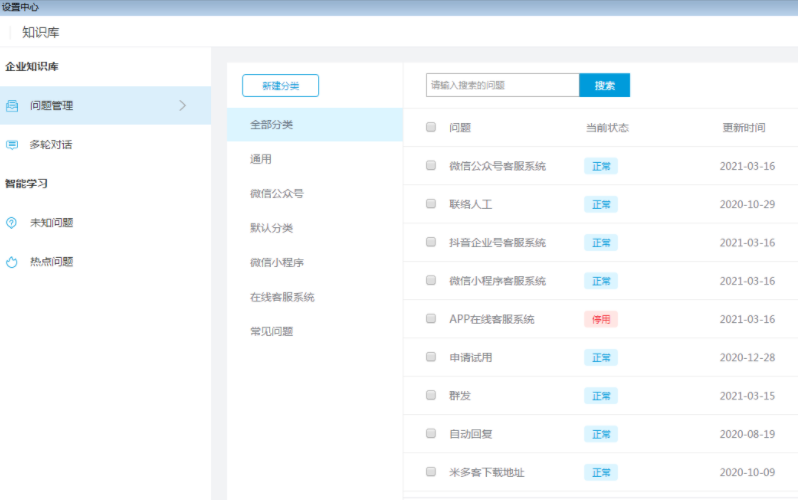
Task: Click the blue 搜索 button
Action: pyautogui.click(x=604, y=85)
